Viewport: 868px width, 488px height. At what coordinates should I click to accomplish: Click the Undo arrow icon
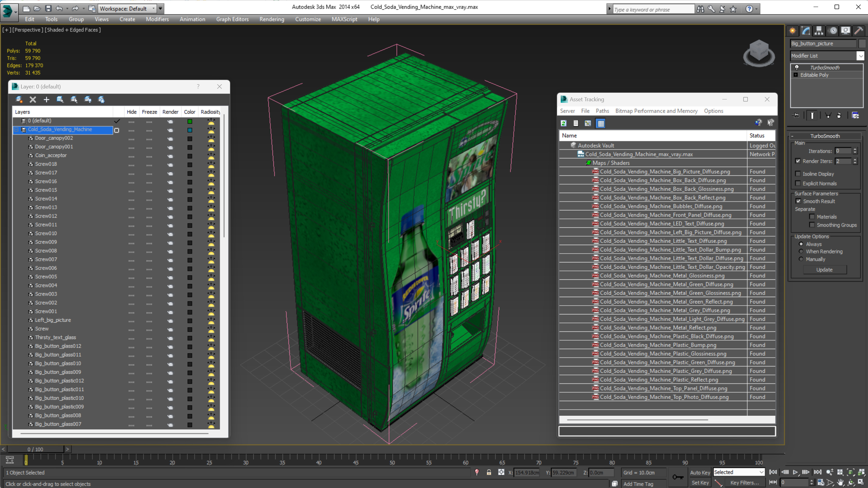(59, 9)
